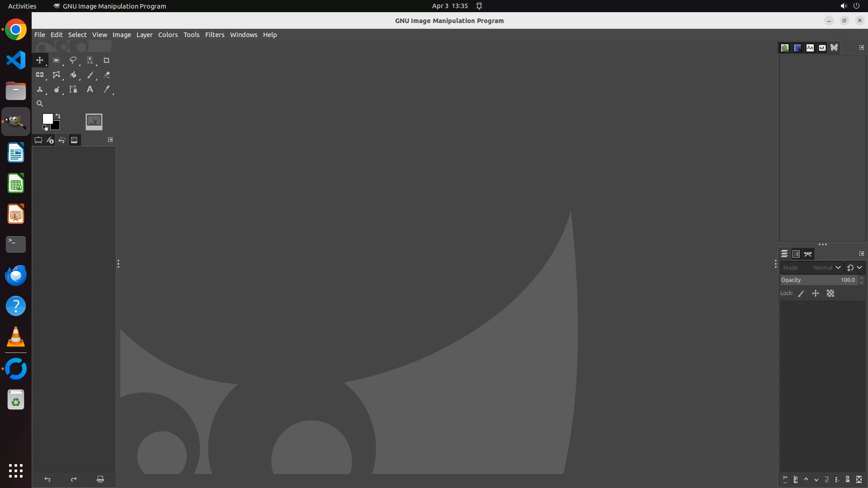Viewport: 868px width, 488px height.
Task: Select the Crop tool
Action: click(x=107, y=60)
